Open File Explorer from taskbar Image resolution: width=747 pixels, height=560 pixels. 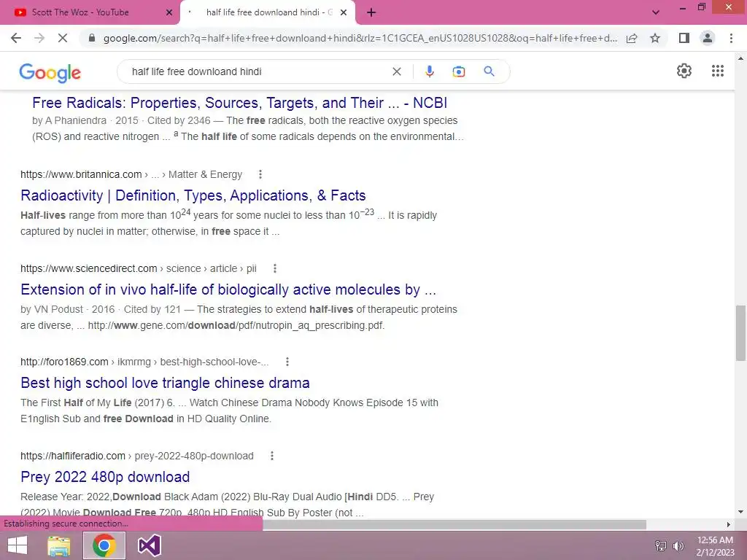[59, 545]
